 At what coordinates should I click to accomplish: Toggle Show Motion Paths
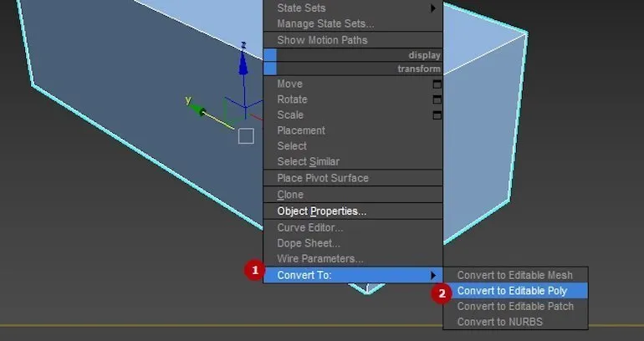(322, 40)
